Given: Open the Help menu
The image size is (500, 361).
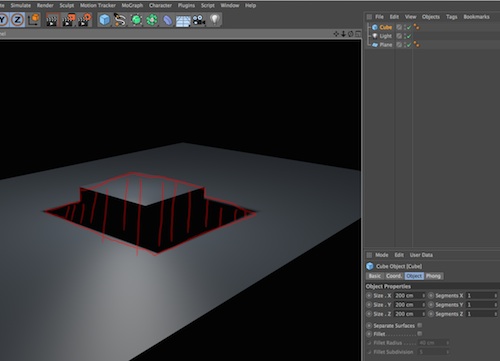Looking at the screenshot, I should click(x=250, y=5).
